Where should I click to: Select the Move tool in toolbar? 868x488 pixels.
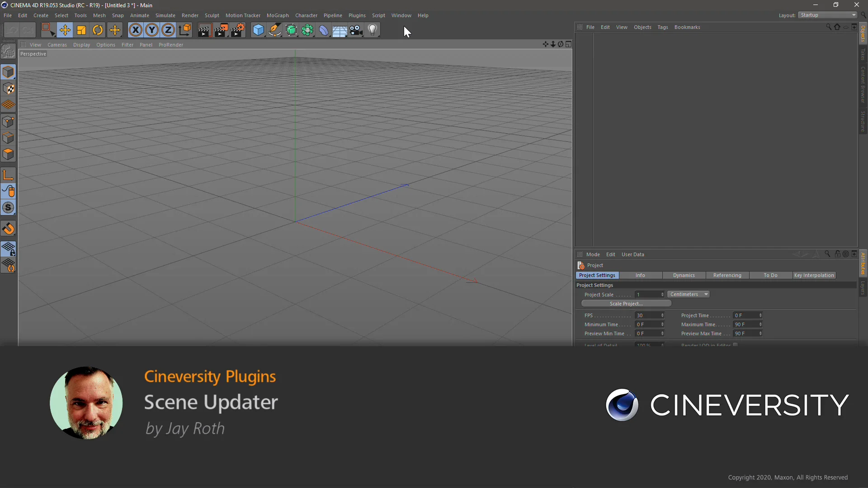[65, 30]
